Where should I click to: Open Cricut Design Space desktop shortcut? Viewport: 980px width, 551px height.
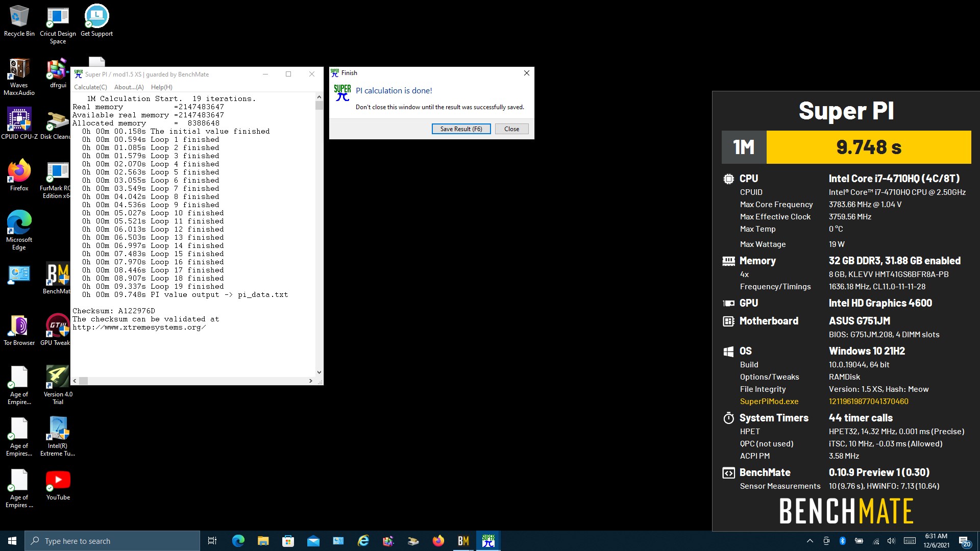click(x=58, y=24)
